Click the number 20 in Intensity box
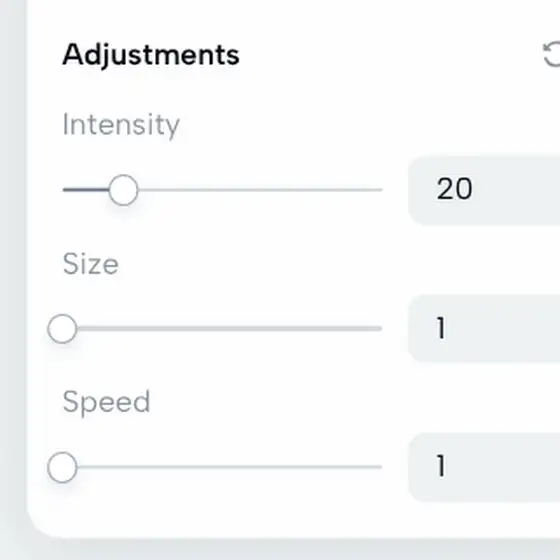This screenshot has height=560, width=560. pyautogui.click(x=454, y=189)
